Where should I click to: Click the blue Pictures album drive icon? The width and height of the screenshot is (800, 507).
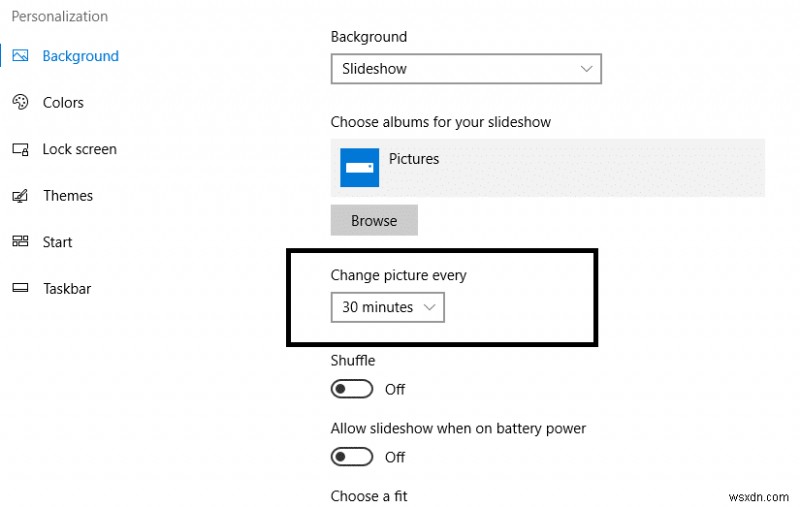[x=359, y=167]
